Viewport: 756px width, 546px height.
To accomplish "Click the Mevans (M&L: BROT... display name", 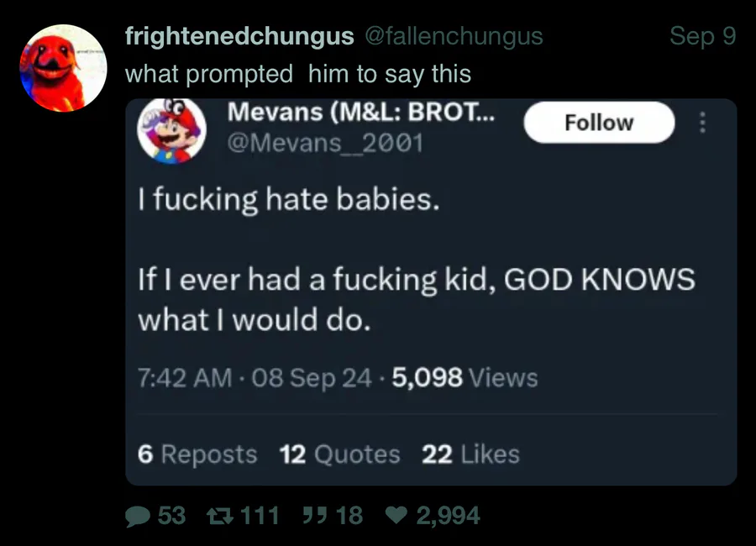I will pyautogui.click(x=360, y=113).
